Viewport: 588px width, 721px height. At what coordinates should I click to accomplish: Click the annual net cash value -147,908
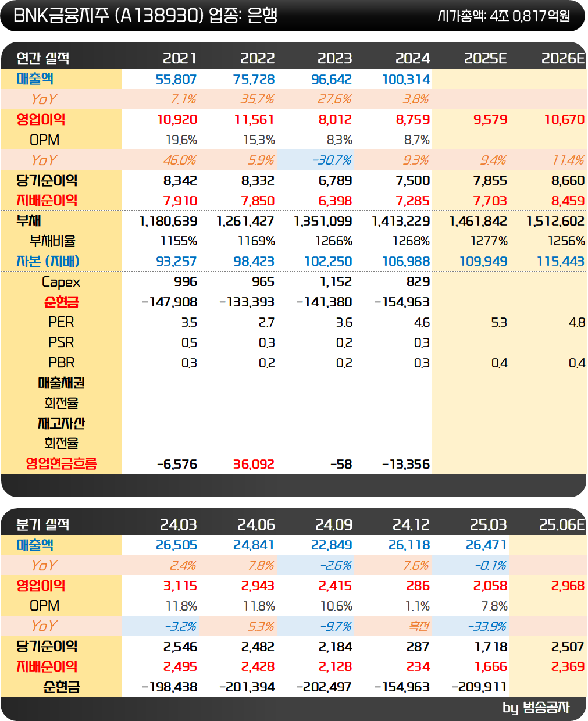click(169, 302)
